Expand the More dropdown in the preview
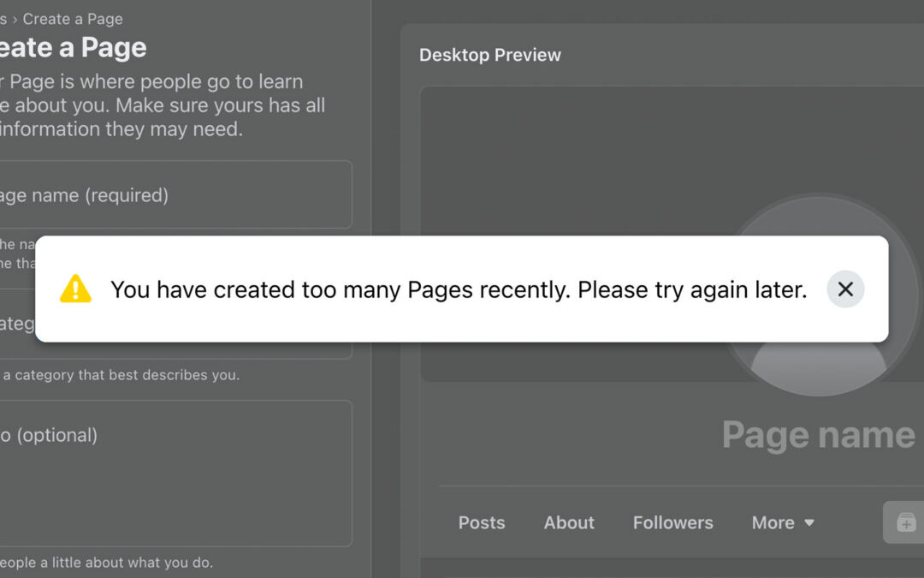The image size is (924, 578). click(782, 522)
